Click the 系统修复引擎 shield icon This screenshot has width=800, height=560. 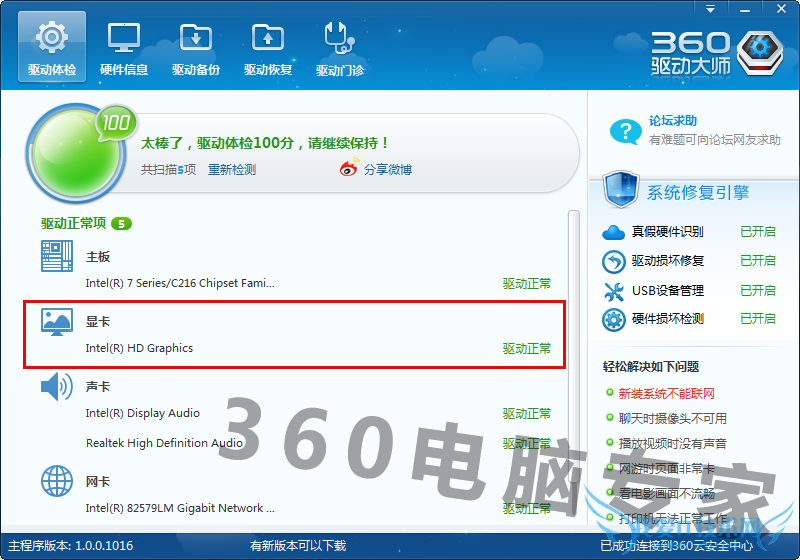tap(621, 189)
